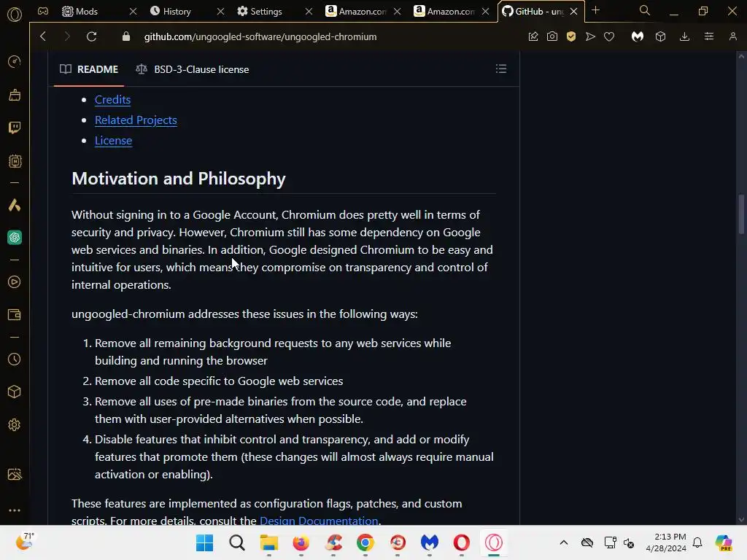Take a snapshot with camera icon

[552, 36]
